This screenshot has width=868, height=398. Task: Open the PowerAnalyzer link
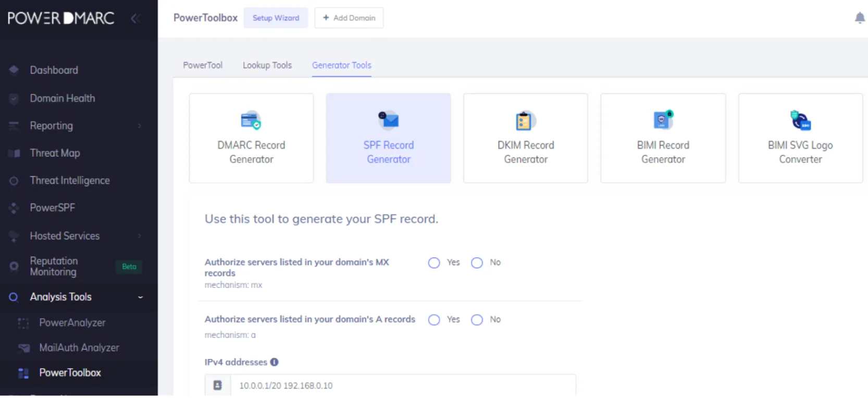tap(72, 323)
